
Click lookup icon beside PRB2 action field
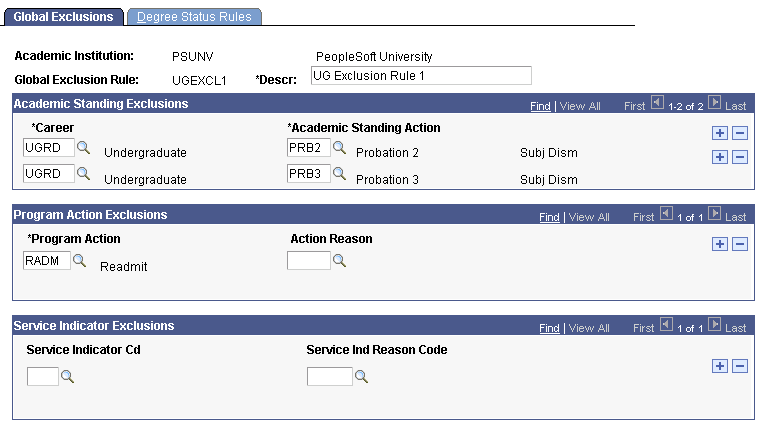coord(340,148)
